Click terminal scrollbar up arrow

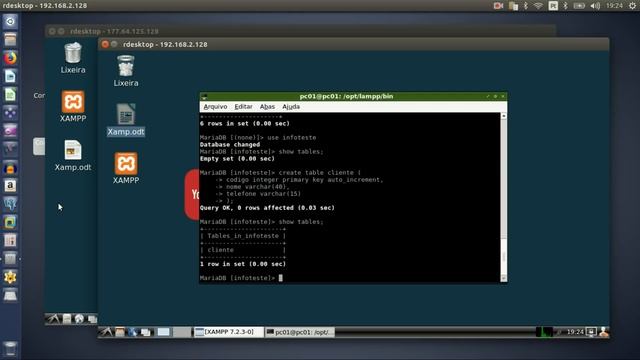(x=504, y=116)
